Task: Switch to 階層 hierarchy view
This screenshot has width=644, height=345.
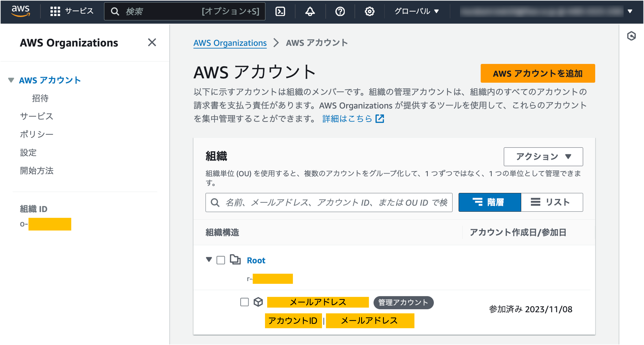Action: click(490, 202)
